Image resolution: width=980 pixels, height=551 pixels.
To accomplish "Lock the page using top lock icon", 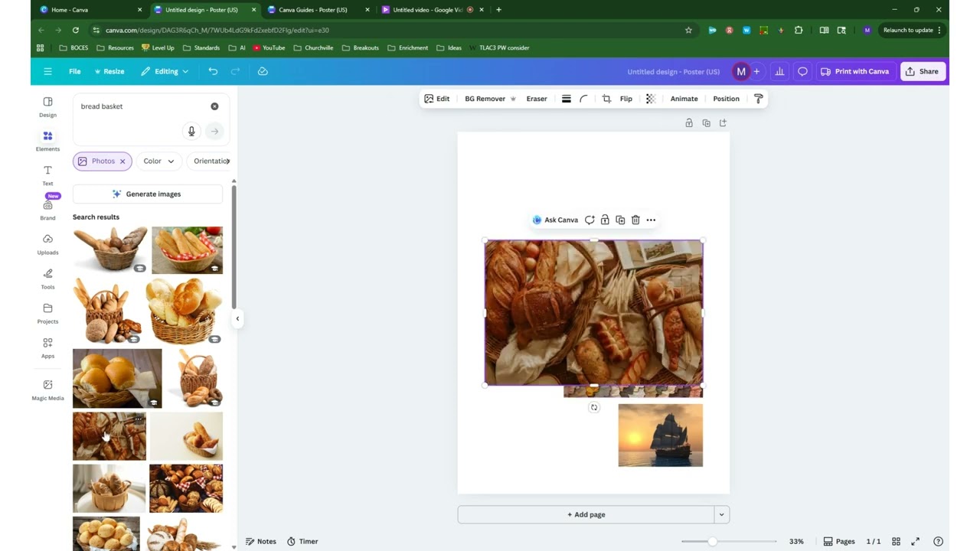I will (689, 122).
